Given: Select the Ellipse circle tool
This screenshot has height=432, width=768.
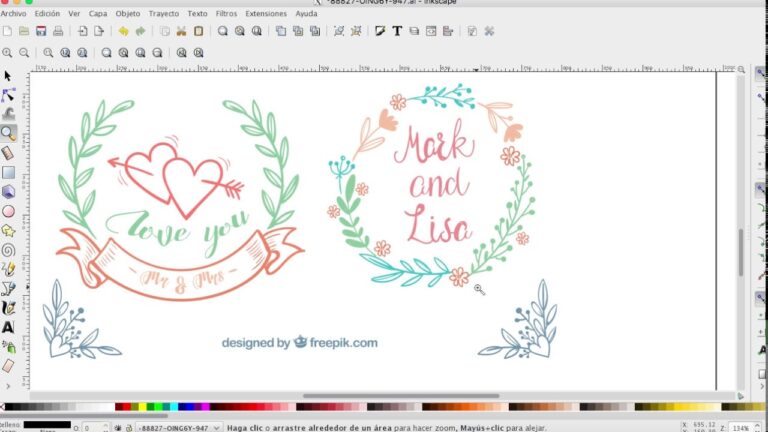Looking at the screenshot, I should pos(8,211).
